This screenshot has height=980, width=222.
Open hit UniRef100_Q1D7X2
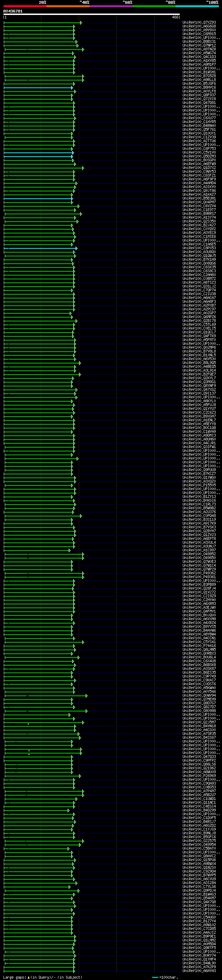[x=199, y=168]
